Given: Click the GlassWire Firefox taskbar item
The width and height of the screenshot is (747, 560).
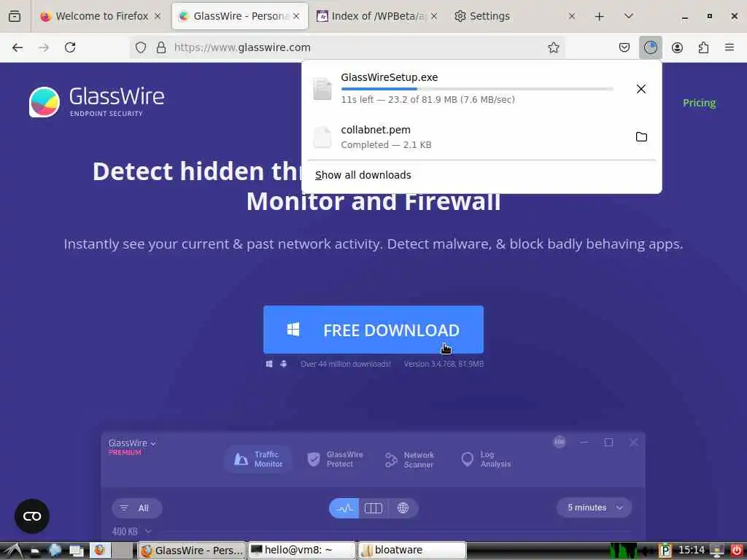Looking at the screenshot, I should 192,550.
